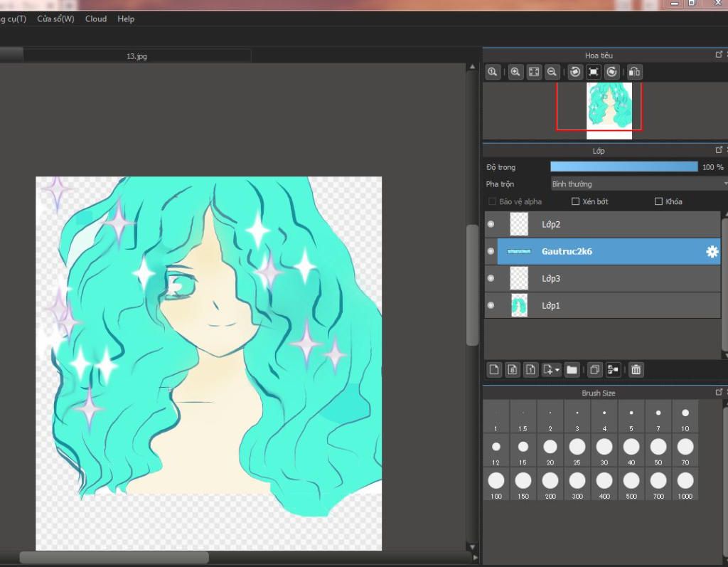This screenshot has width=728, height=567.
Task: Open the Cửa sổ(W) menu
Action: [x=55, y=19]
